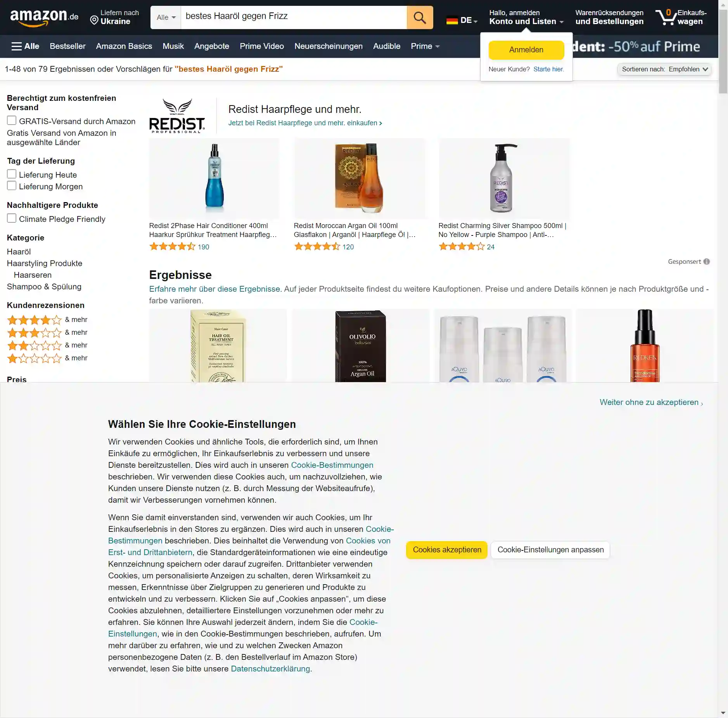Open the Alle hamburger menu
The image size is (728, 718).
point(25,46)
